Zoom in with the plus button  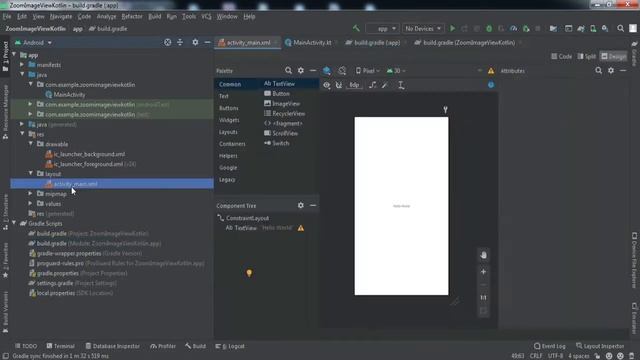483,271
